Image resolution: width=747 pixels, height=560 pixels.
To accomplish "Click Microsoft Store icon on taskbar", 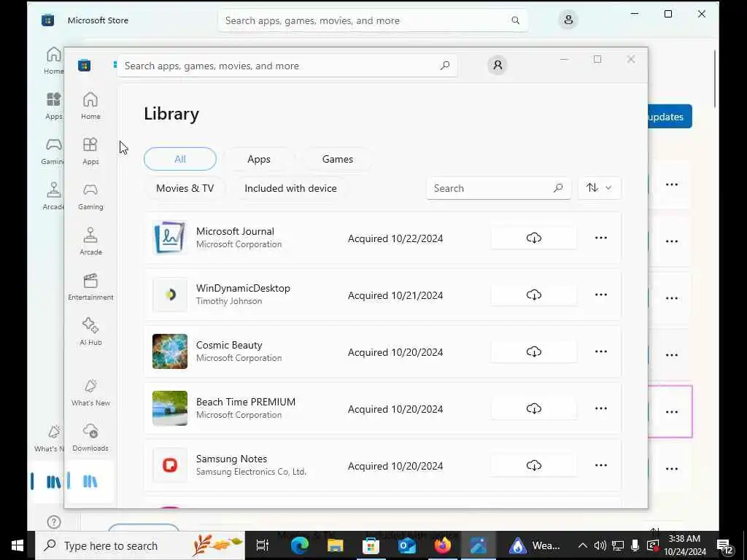I will pyautogui.click(x=371, y=545).
